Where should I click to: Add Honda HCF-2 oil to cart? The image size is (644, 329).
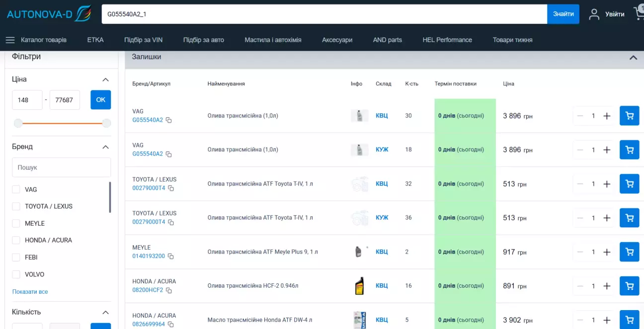click(x=629, y=286)
